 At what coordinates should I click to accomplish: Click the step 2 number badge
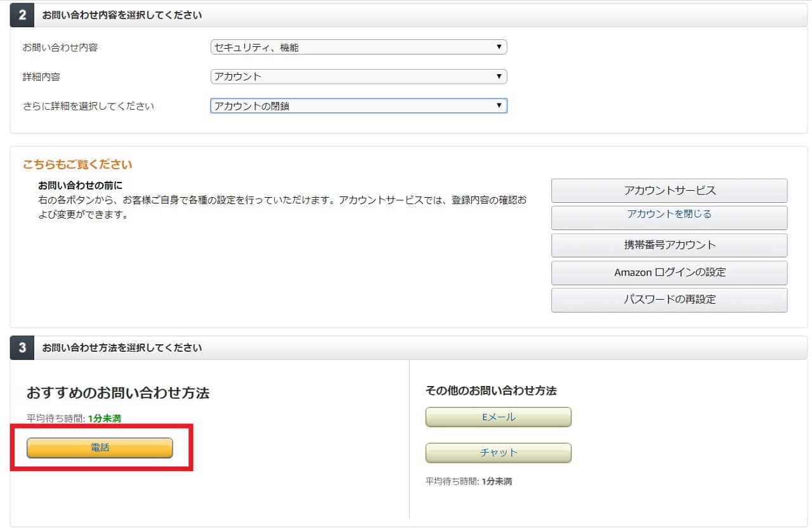(22, 15)
